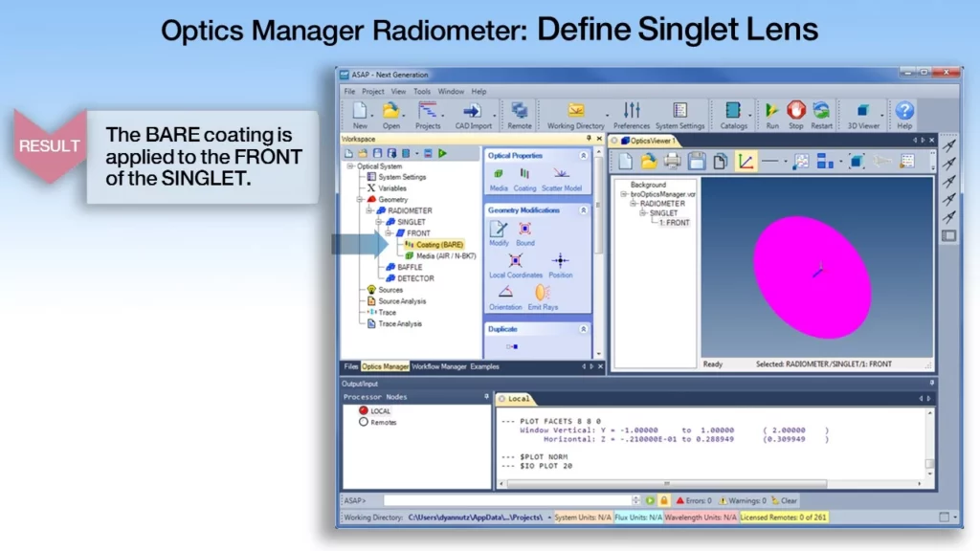Click the Clear button in command bar
The height and width of the screenshot is (551, 980).
click(784, 500)
